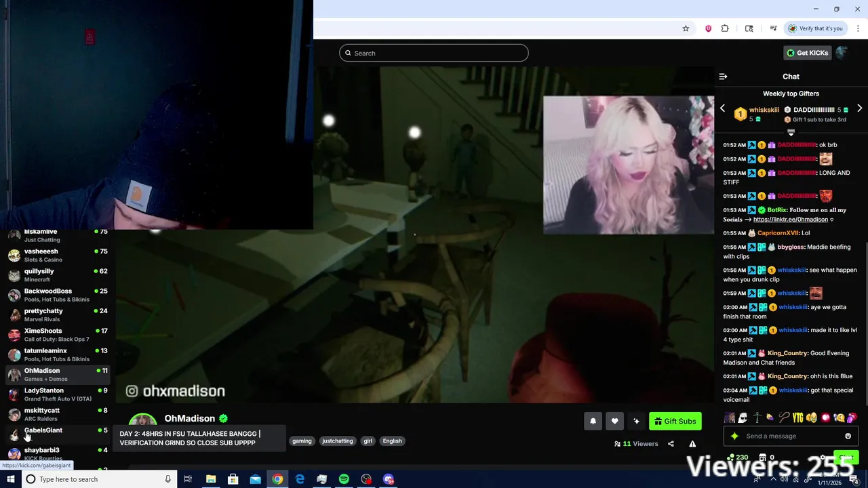Screen dimensions: 868x488
Task: Open the OBS icon in taskbar
Action: tap(366, 479)
